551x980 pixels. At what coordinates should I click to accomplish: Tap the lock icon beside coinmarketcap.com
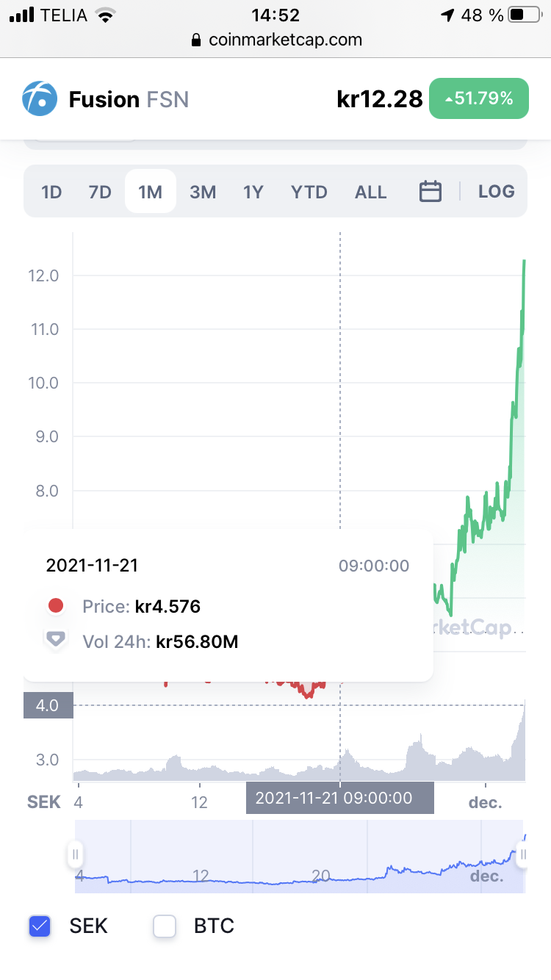tap(195, 40)
